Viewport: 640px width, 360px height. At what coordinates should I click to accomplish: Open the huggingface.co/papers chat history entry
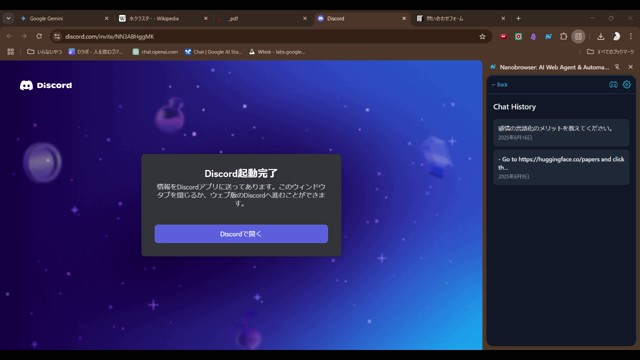pyautogui.click(x=561, y=167)
